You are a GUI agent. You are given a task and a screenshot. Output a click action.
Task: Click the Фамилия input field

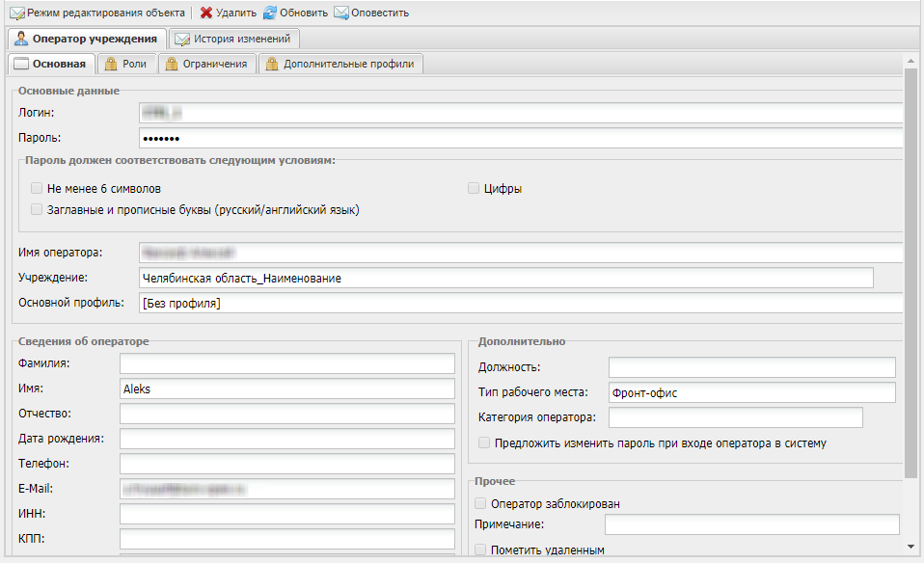[286, 363]
